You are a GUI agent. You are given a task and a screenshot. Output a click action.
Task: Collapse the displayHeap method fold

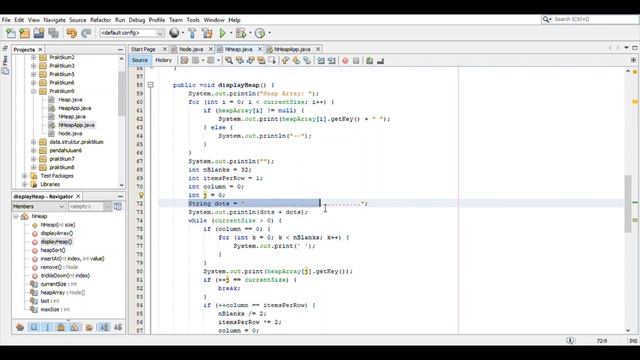click(150, 85)
